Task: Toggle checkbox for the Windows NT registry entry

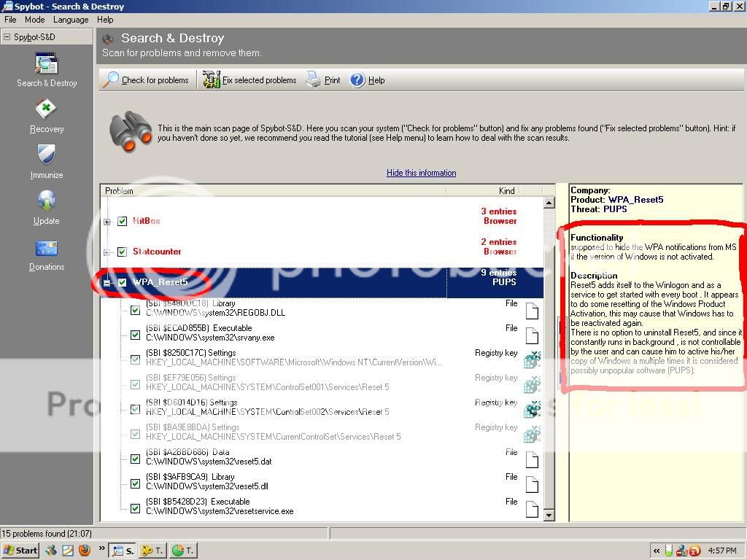Action: [135, 360]
